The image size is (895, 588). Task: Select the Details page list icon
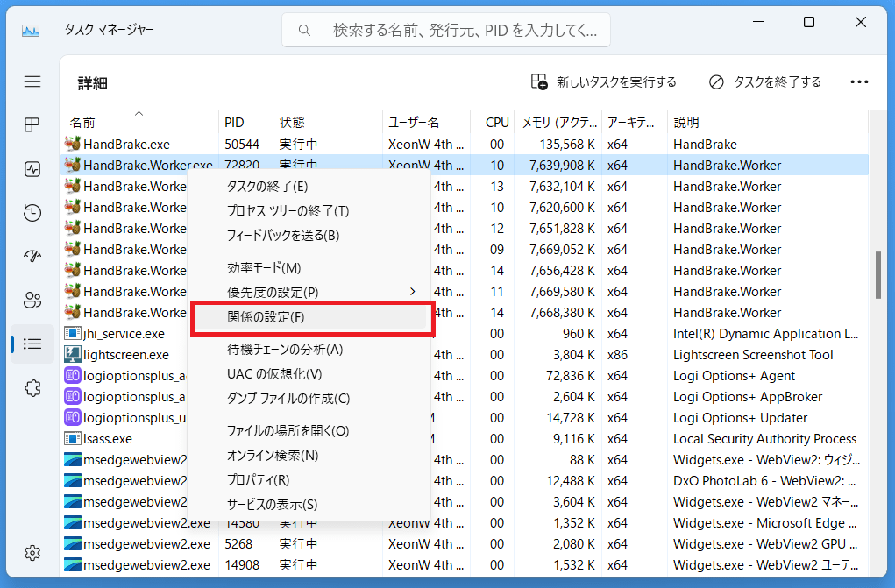(32, 344)
